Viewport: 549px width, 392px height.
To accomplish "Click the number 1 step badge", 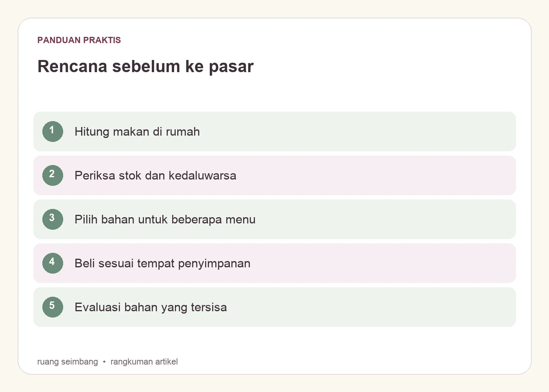I will 53,131.
